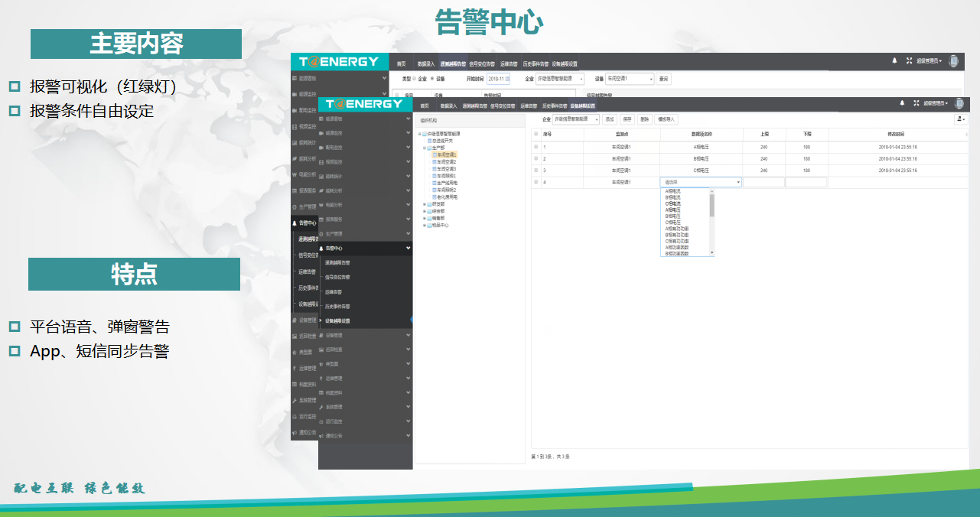Switch to the 历史事件告警 tab in front window
Screen dimensions: 980x517
click(x=555, y=106)
